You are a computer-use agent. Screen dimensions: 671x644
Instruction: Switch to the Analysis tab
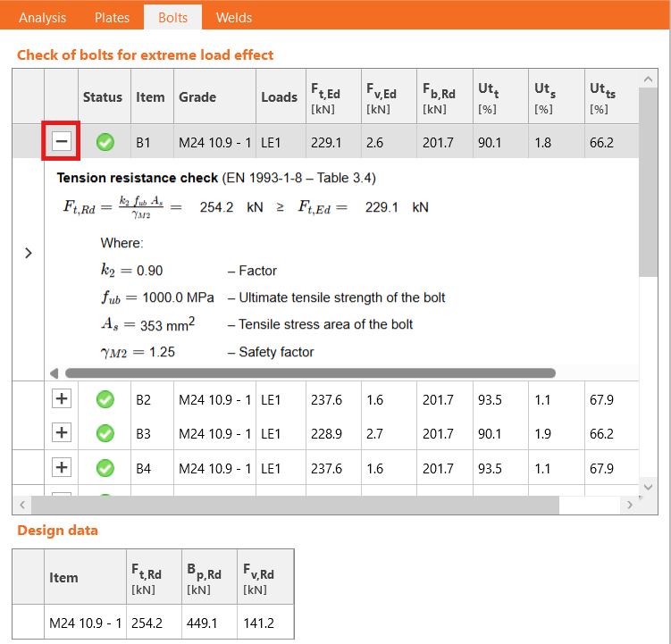click(43, 18)
